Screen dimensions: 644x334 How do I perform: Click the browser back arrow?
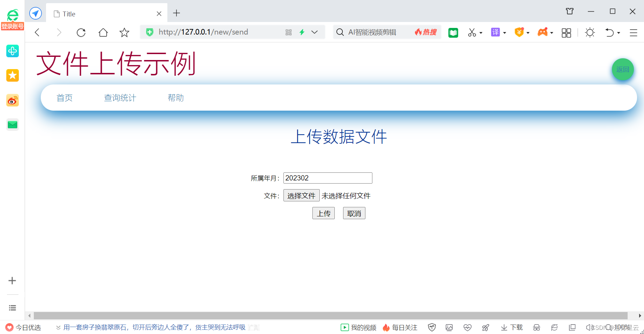(x=37, y=32)
